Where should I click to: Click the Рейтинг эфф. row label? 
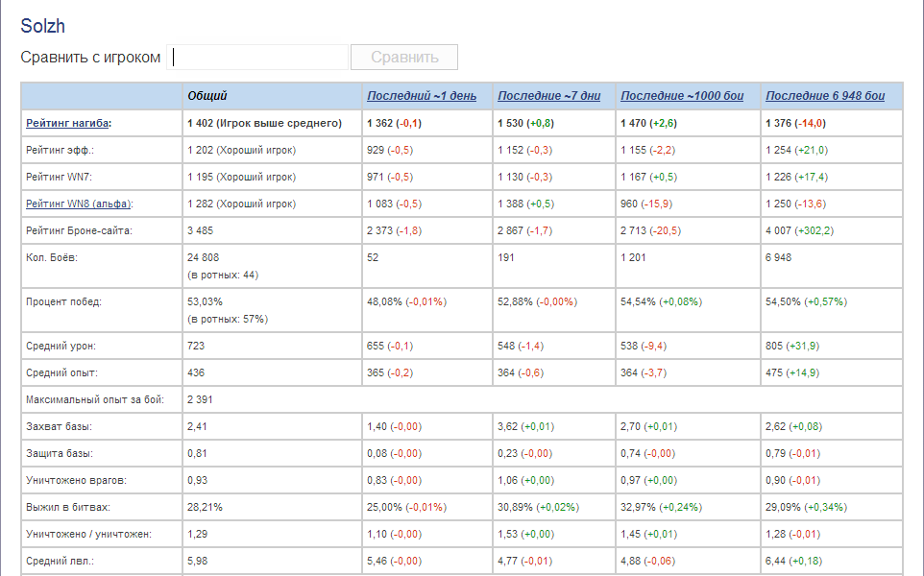pyautogui.click(x=61, y=150)
